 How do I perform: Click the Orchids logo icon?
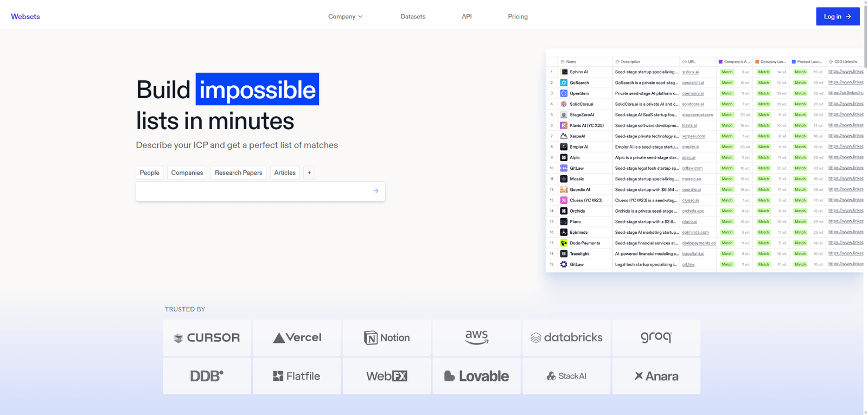[564, 211]
